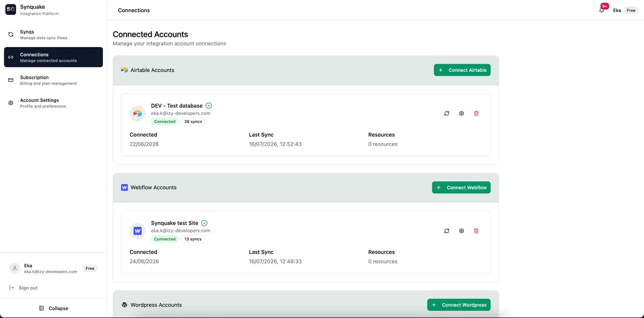Click the Webflow Accounts heading text
The width and height of the screenshot is (644, 318).
coord(154,187)
